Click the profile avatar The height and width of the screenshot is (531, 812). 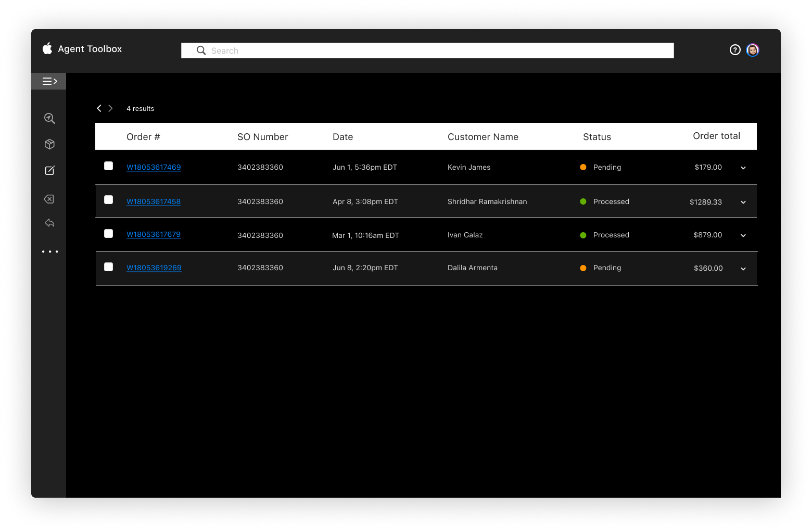point(753,50)
